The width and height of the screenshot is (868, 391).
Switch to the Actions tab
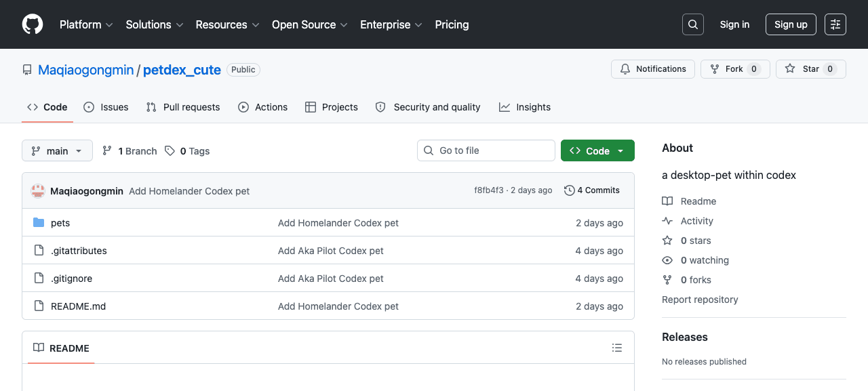263,107
